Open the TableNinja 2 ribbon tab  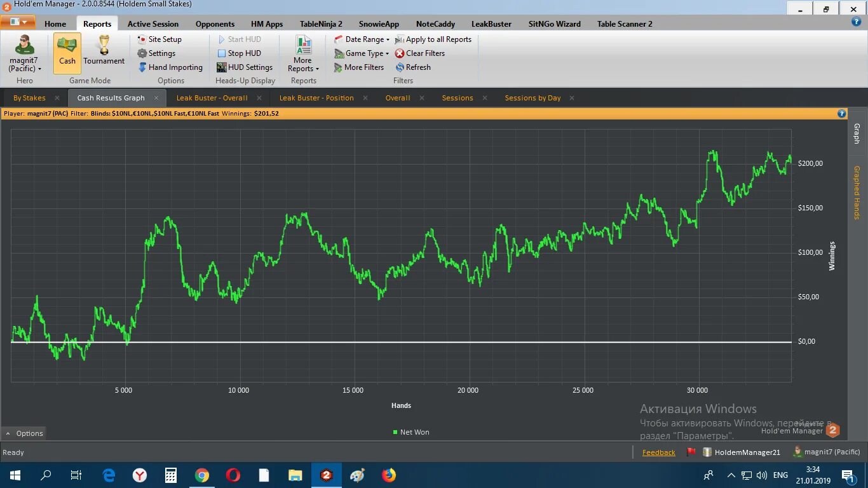point(321,24)
